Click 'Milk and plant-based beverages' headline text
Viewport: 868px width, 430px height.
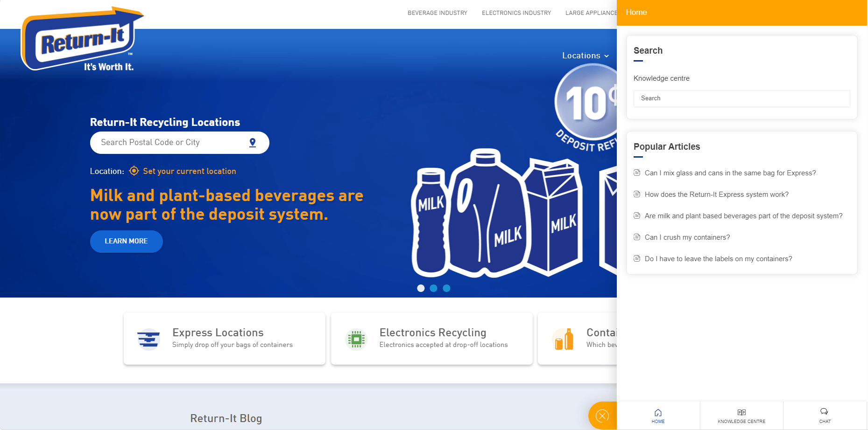tap(227, 205)
